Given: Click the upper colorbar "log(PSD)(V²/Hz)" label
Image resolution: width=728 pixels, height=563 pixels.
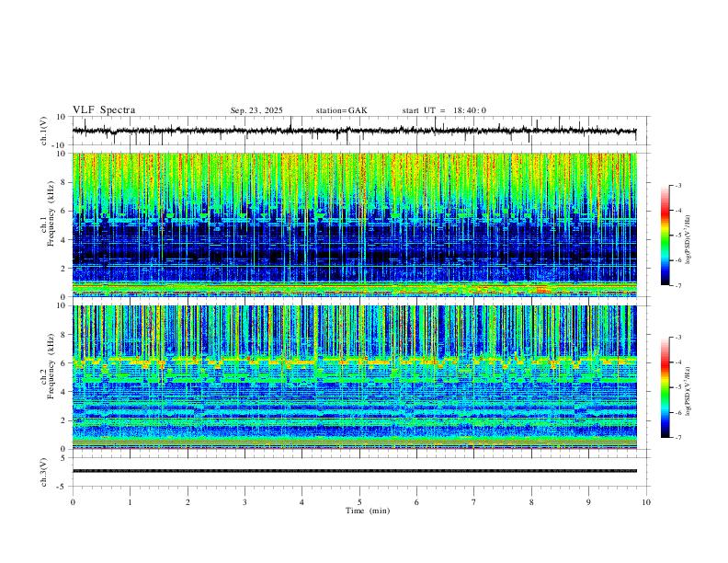Looking at the screenshot, I should (x=688, y=239).
